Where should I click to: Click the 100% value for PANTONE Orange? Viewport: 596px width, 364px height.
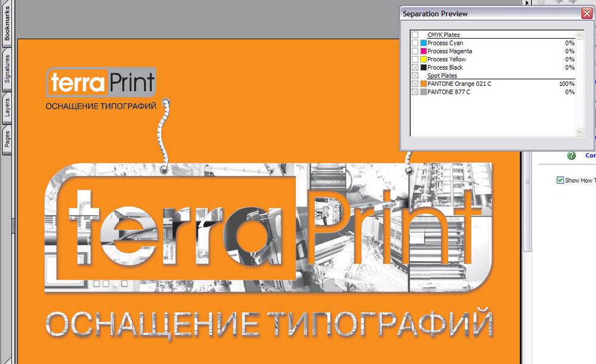567,84
